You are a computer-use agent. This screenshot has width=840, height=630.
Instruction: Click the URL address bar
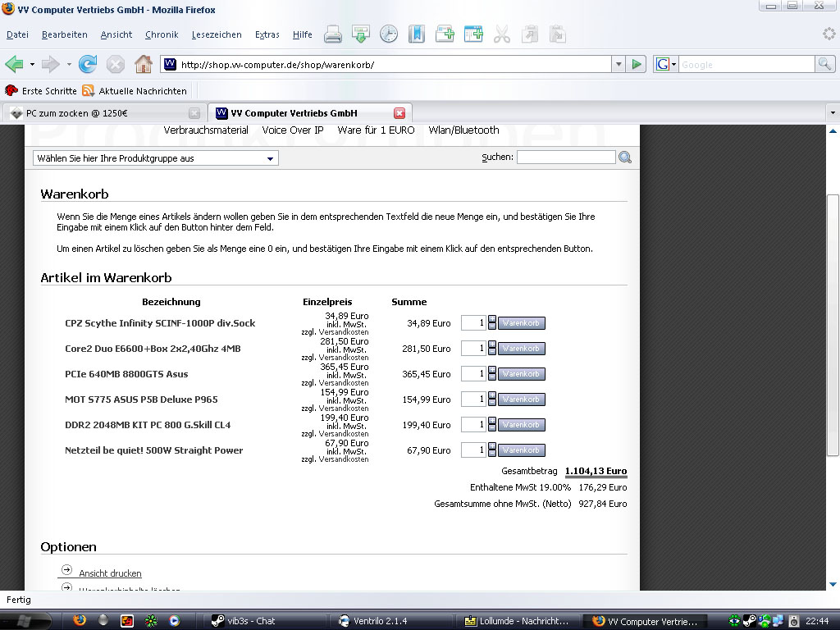pos(386,65)
